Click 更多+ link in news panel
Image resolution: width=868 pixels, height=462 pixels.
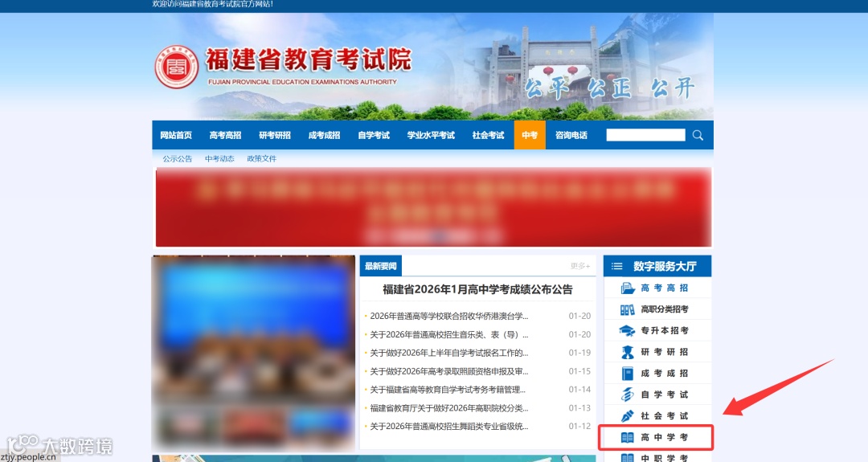point(580,266)
